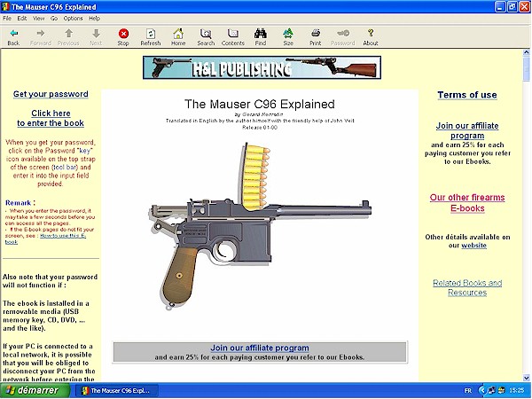The image size is (532, 399).
Task: Go to Home via house icon
Action: click(x=178, y=34)
